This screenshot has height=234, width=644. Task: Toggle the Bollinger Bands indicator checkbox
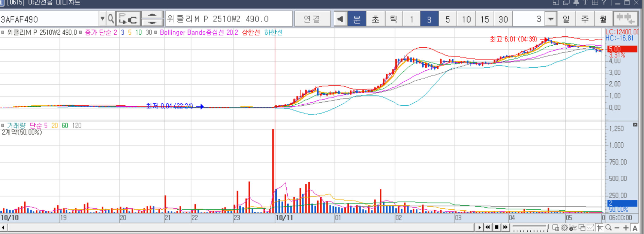(x=156, y=33)
